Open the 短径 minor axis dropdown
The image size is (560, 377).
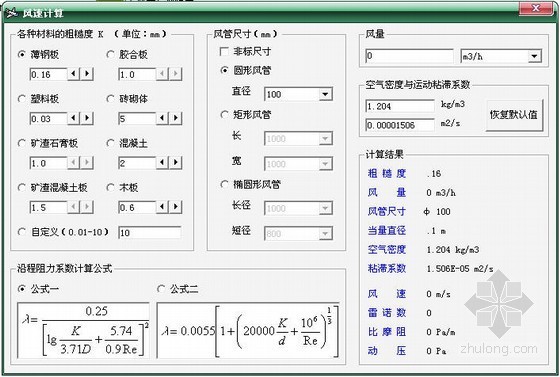tap(325, 233)
